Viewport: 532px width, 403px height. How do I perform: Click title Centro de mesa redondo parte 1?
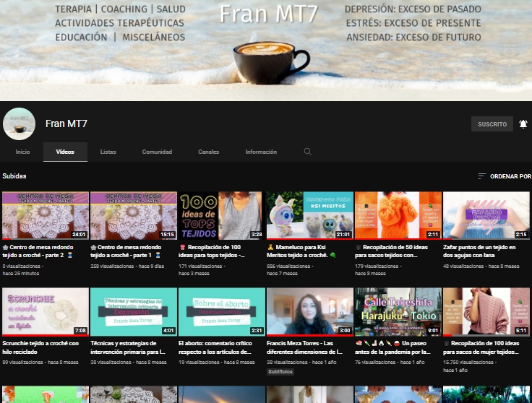click(126, 251)
